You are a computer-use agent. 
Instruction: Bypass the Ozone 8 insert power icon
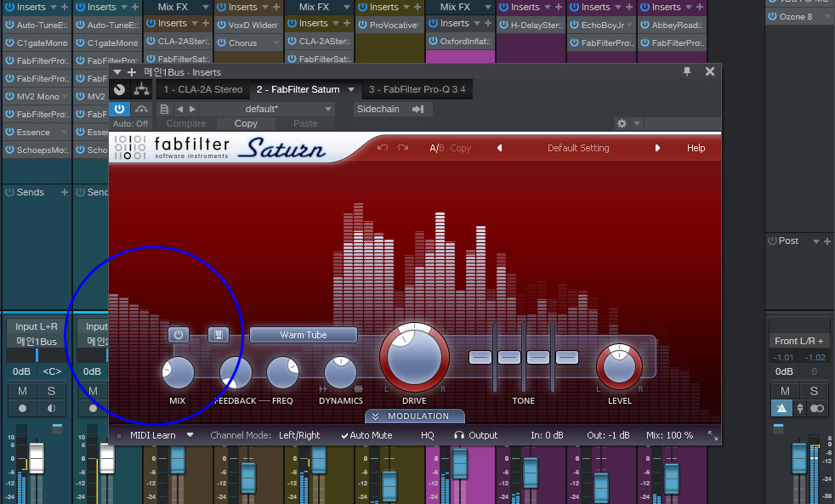coord(772,16)
